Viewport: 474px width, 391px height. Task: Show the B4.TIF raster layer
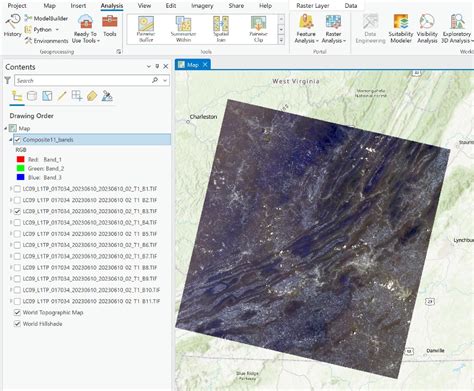tap(17, 222)
